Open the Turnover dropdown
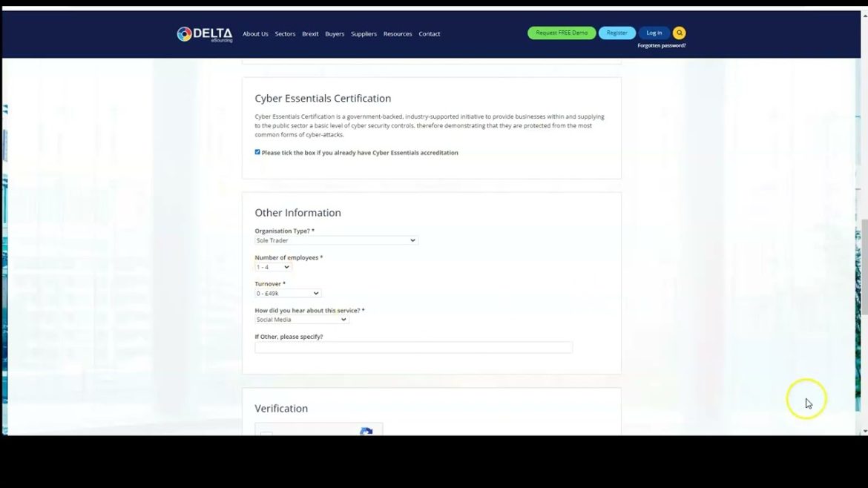868x488 pixels. (x=287, y=293)
